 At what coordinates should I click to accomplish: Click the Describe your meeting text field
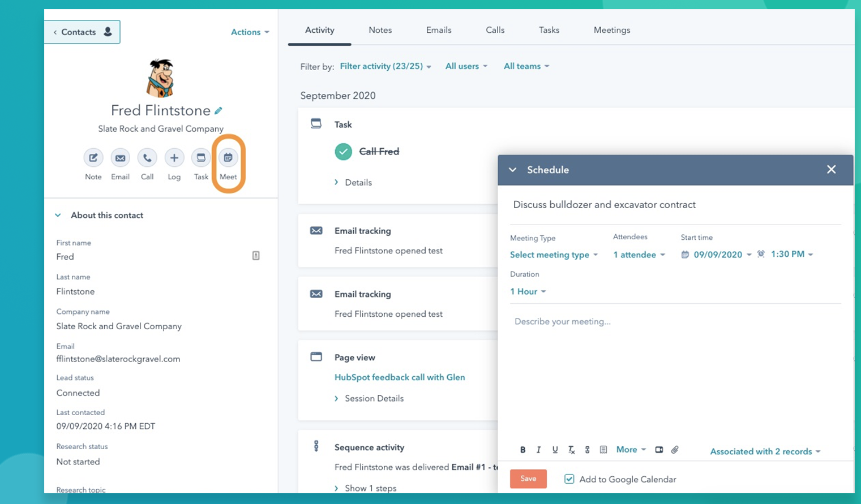tap(675, 373)
